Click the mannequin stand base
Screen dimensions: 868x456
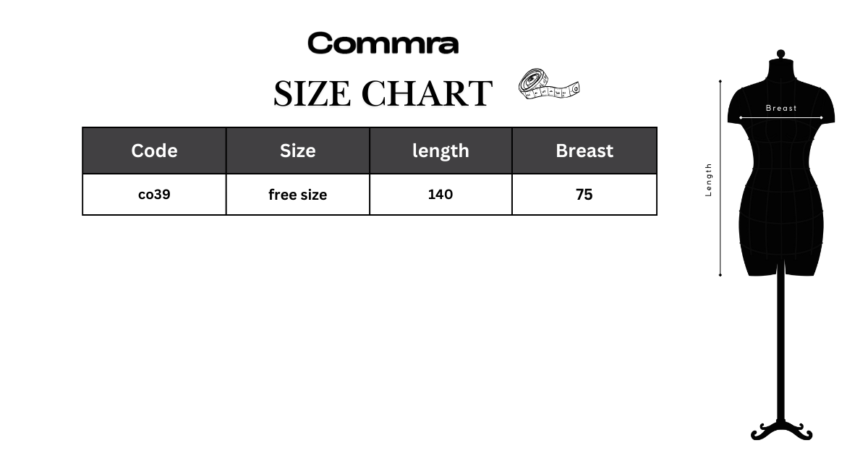click(x=781, y=431)
